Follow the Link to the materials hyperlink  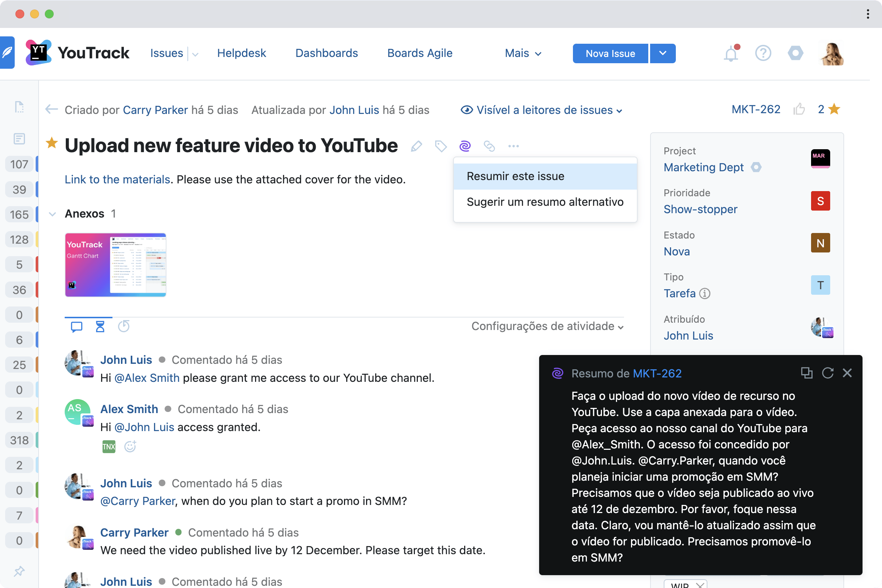(x=117, y=179)
